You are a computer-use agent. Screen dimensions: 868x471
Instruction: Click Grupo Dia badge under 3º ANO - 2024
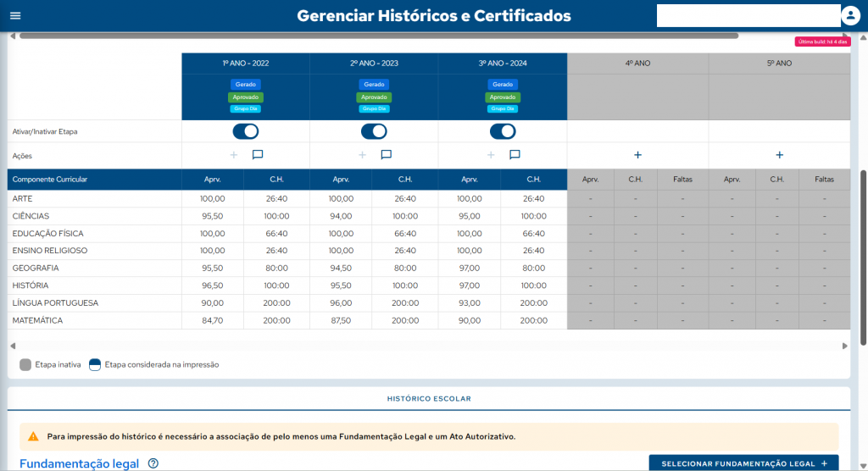coord(503,108)
